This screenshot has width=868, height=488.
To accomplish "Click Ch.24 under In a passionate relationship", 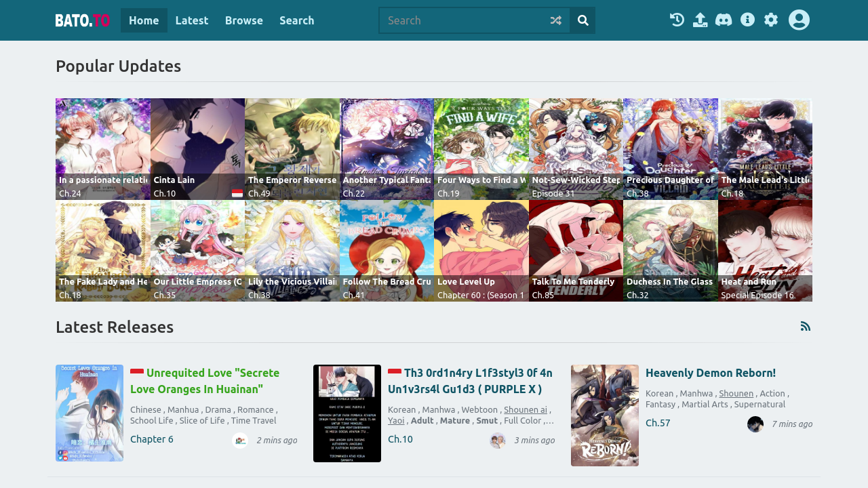I will (70, 193).
